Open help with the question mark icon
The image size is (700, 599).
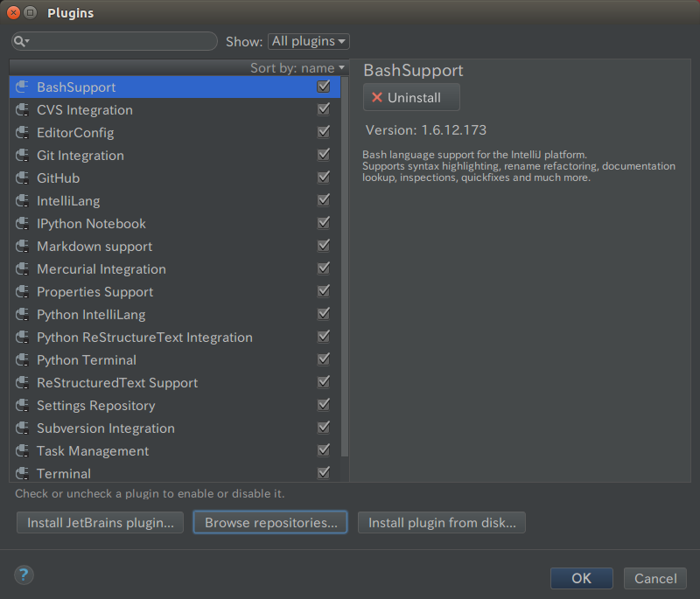pyautogui.click(x=24, y=575)
